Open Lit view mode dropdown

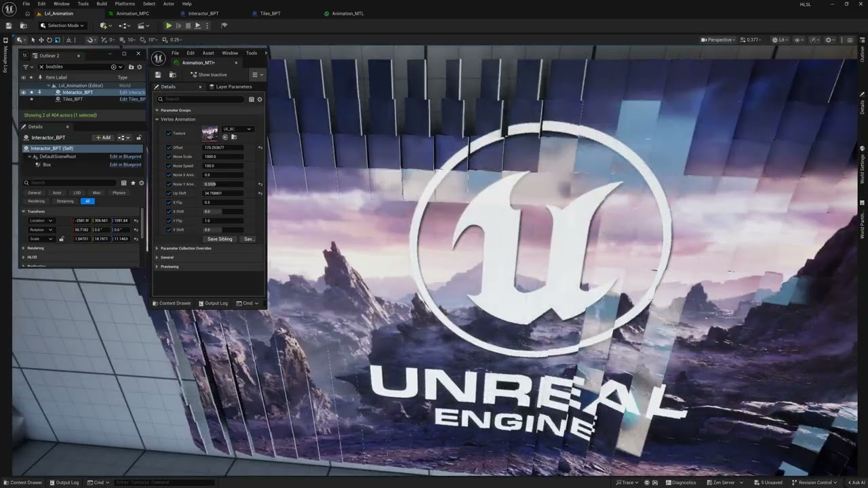point(780,40)
